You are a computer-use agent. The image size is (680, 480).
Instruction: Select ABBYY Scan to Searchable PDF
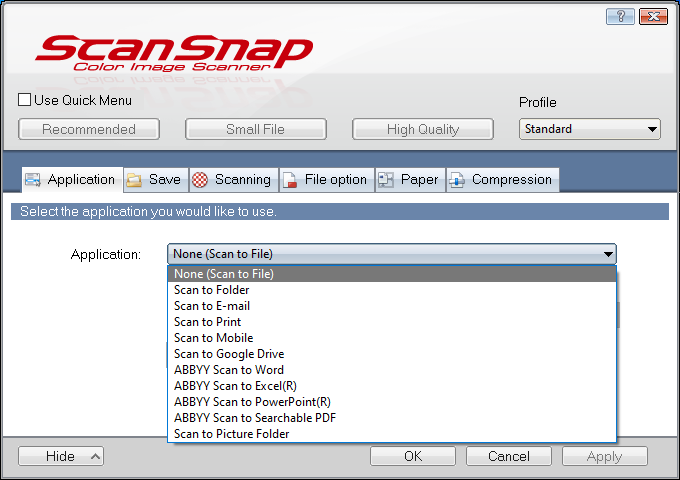pos(392,418)
